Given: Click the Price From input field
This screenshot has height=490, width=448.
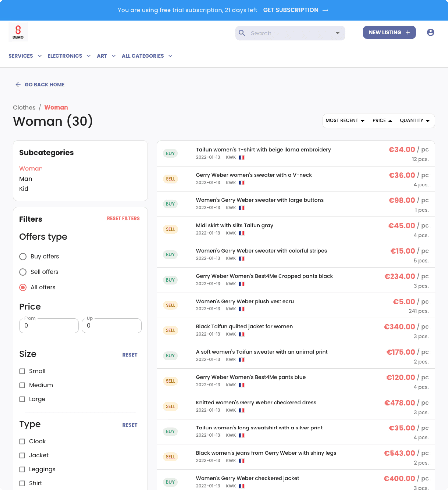Looking at the screenshot, I should (x=49, y=326).
